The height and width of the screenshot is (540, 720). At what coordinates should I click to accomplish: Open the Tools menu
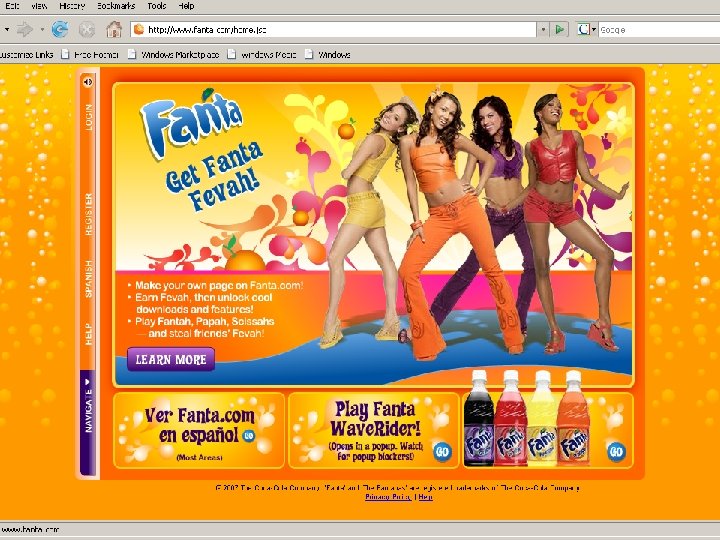tap(157, 6)
